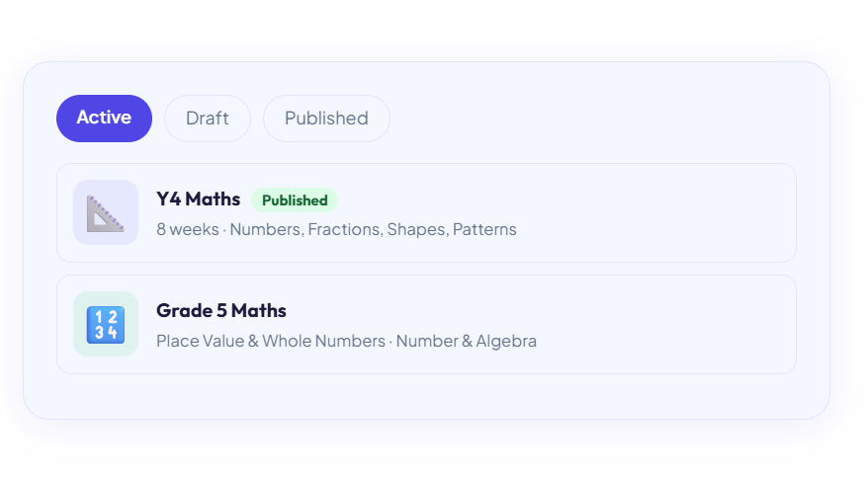Image resolution: width=868 pixels, height=478 pixels.
Task: Click the "Shapes" topic under Y4 Maths
Action: 415,230
